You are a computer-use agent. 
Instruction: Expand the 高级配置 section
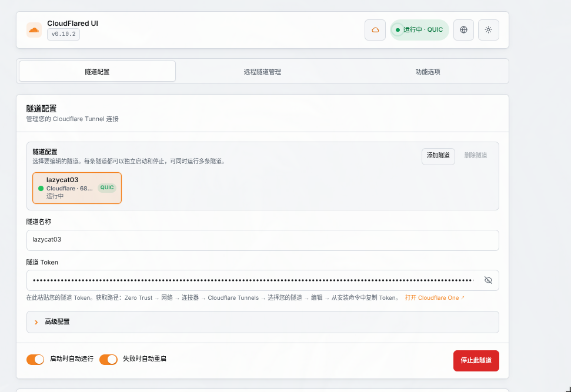pos(262,322)
